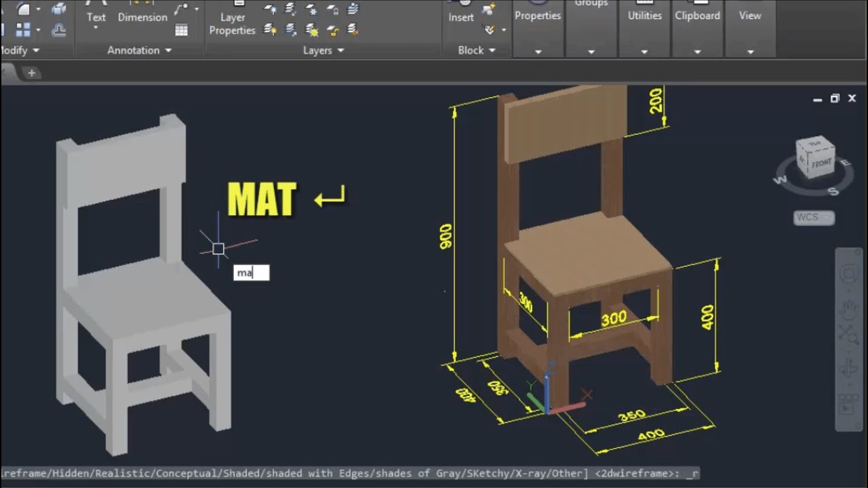Click the Edit Block icon

[489, 30]
